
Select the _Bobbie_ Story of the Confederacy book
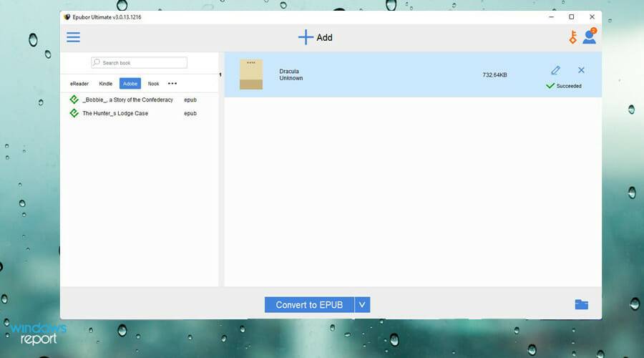coord(127,100)
